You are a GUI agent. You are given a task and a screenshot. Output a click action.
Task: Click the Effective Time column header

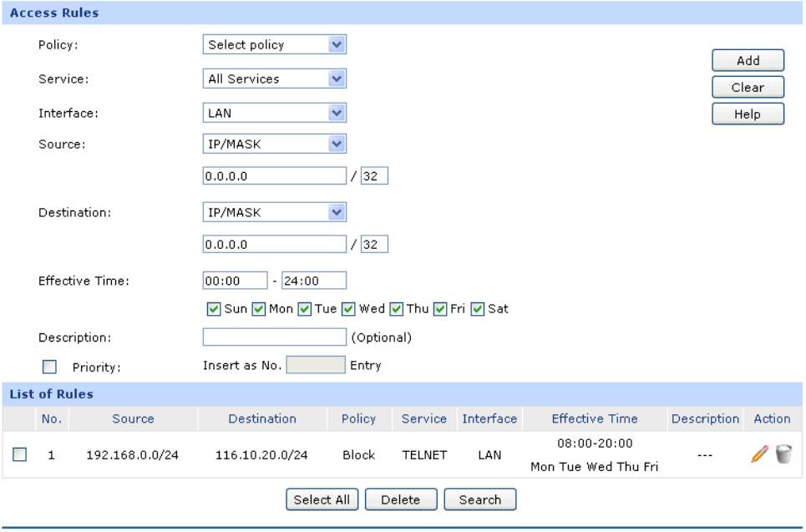595,419
